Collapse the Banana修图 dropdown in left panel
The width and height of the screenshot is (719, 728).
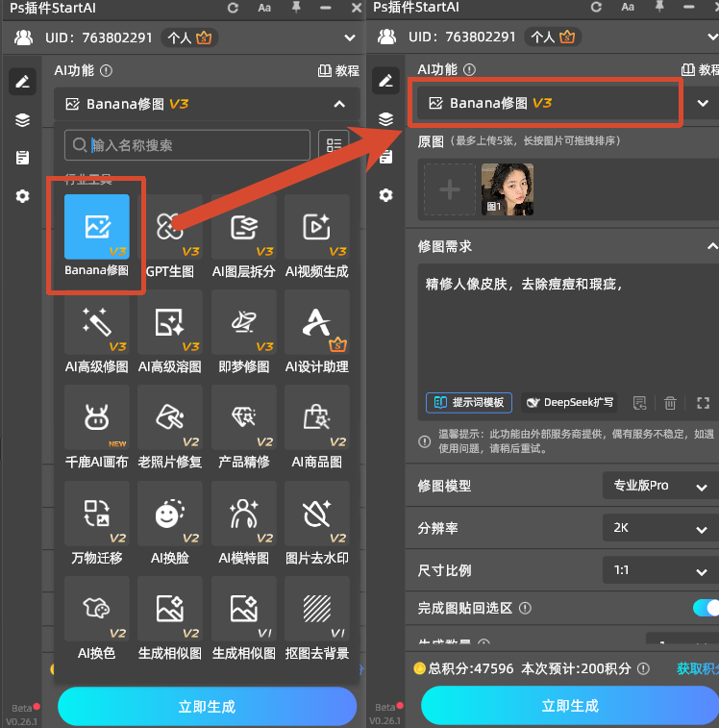click(x=339, y=104)
